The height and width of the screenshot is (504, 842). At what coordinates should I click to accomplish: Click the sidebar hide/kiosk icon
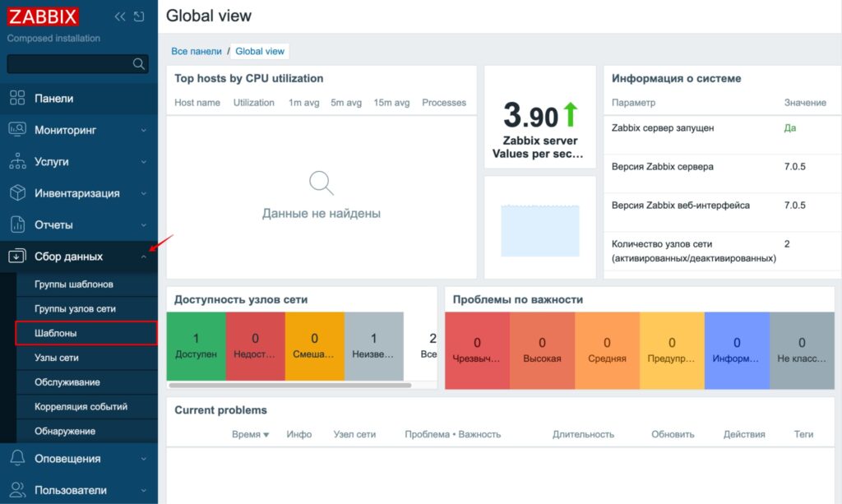click(139, 16)
